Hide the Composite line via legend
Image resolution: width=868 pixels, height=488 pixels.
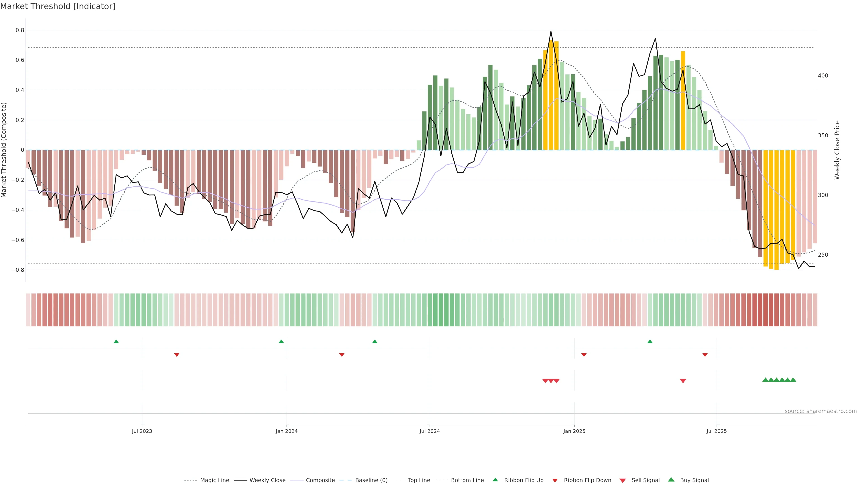[x=320, y=480]
